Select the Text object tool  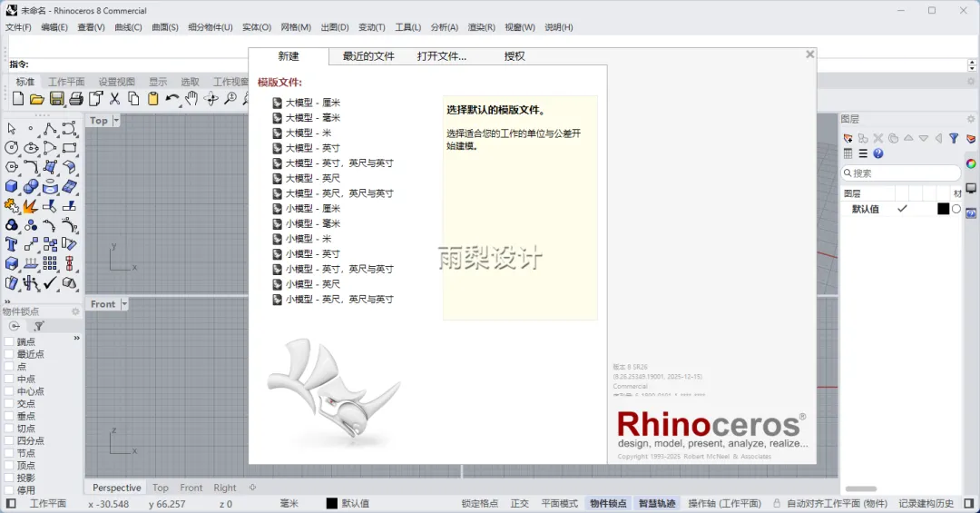[11, 244]
